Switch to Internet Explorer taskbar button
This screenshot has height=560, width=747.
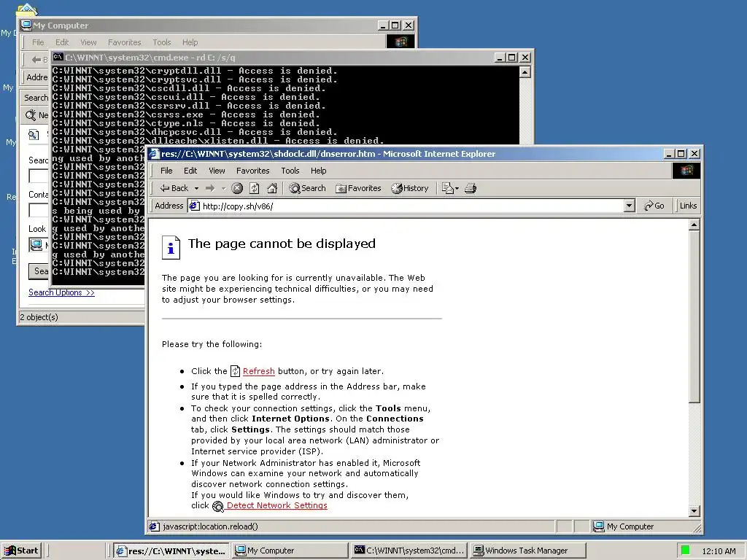point(172,551)
